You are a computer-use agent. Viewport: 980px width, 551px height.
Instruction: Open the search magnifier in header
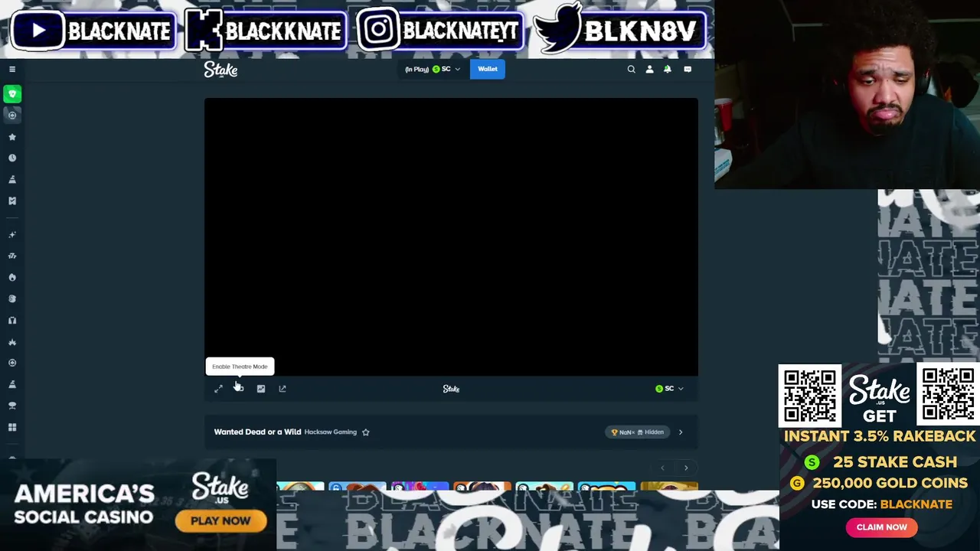click(x=632, y=70)
